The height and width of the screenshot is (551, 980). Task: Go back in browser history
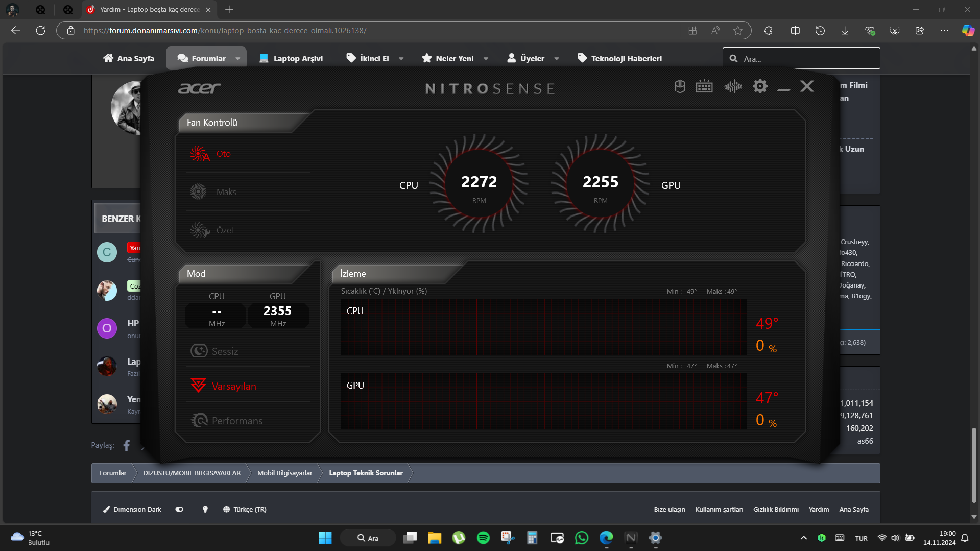pyautogui.click(x=16, y=31)
